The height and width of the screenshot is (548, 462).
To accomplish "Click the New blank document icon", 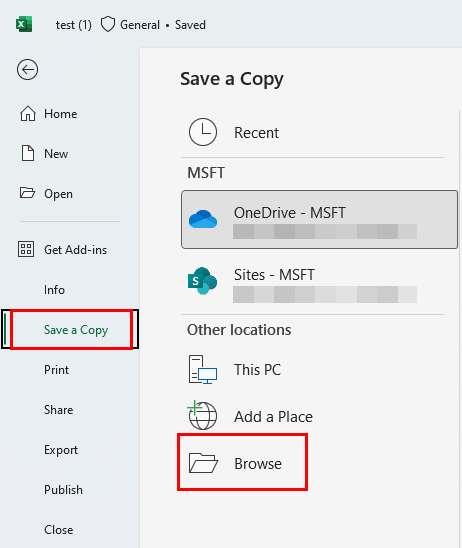I will [x=28, y=153].
